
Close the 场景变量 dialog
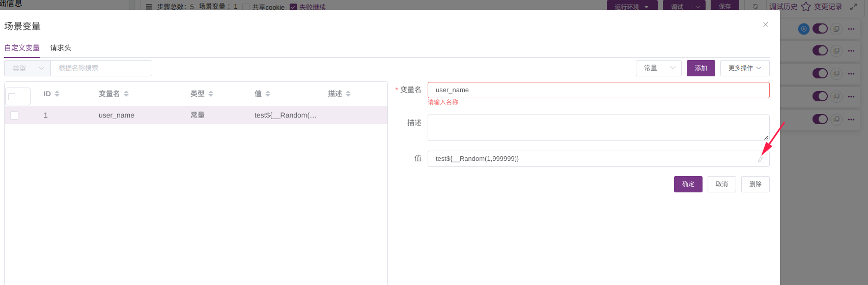[x=765, y=24]
